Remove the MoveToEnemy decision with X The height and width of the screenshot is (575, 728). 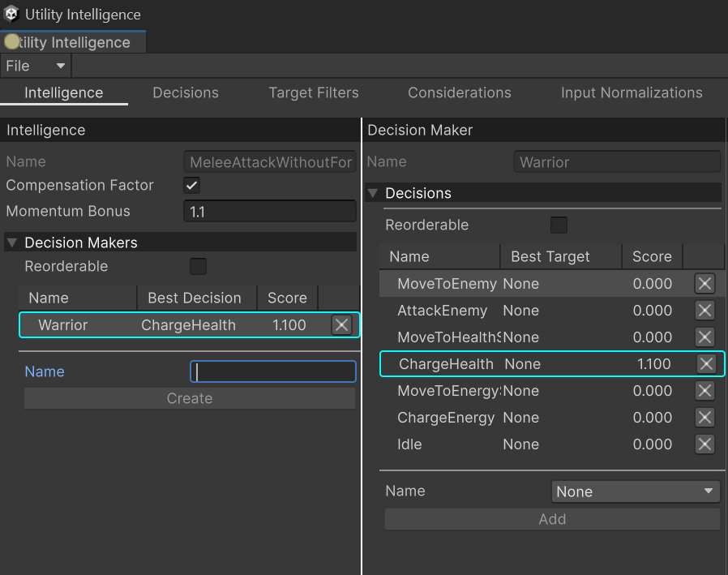[x=704, y=283]
